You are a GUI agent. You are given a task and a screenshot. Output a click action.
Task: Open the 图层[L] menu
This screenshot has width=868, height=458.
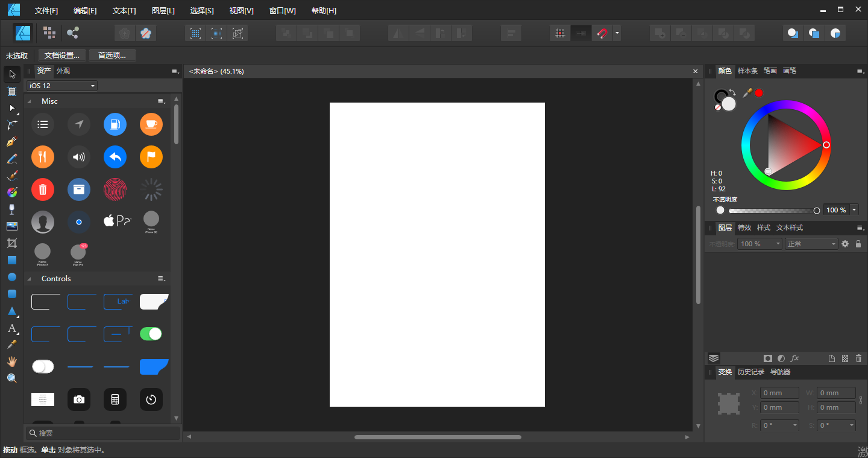click(163, 11)
